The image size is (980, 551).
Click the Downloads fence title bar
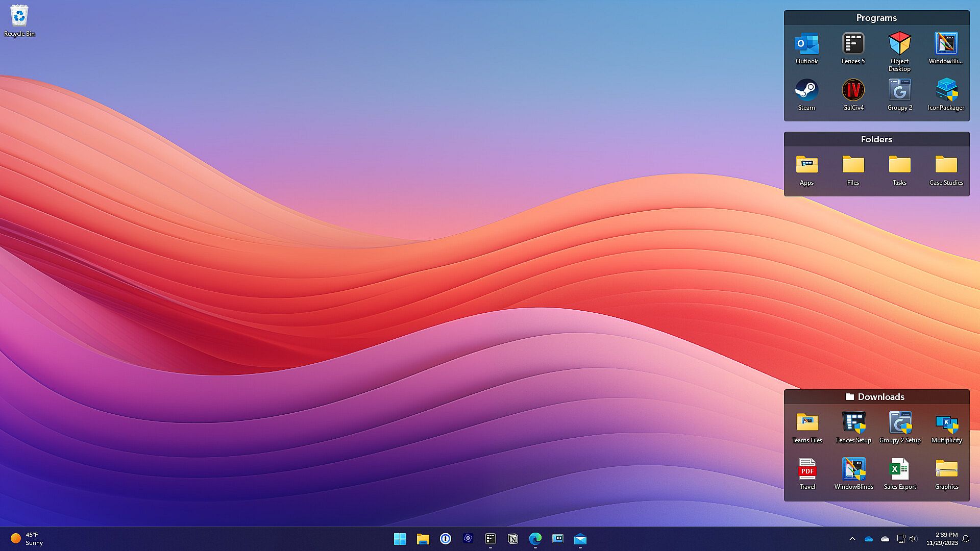876,397
